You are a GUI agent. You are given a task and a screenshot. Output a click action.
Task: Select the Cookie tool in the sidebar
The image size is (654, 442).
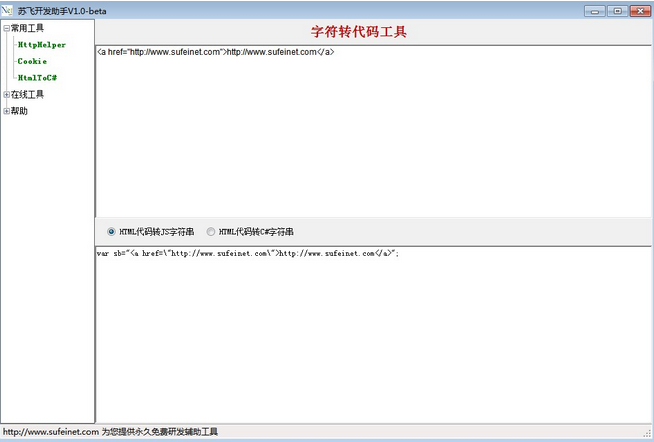click(x=32, y=61)
